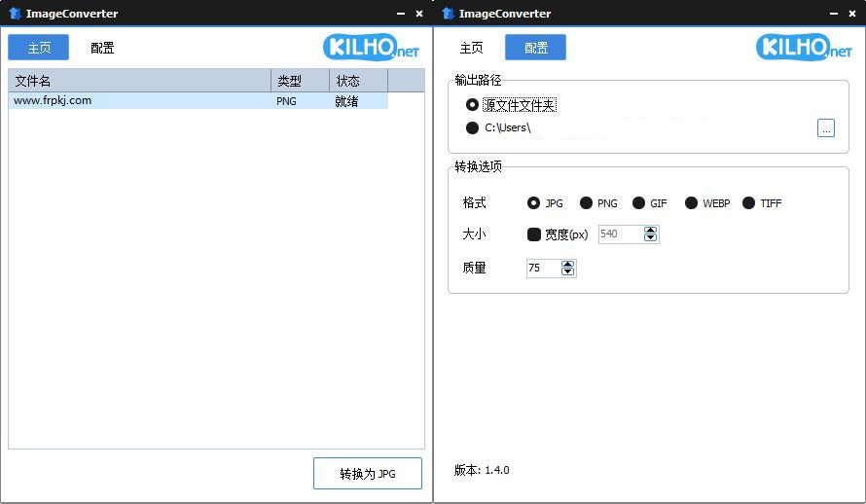Increase 质量 value with up arrow
The width and height of the screenshot is (866, 504).
(567, 264)
